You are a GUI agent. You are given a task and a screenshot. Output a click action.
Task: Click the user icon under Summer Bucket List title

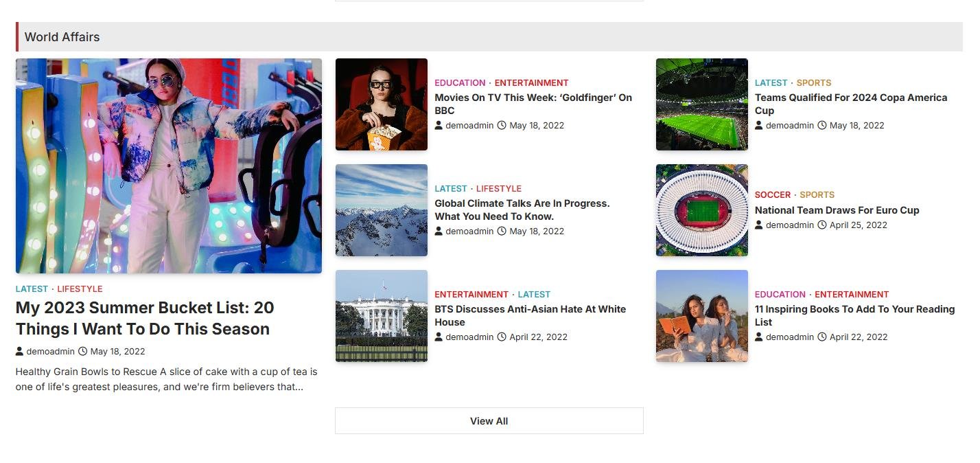click(x=19, y=351)
